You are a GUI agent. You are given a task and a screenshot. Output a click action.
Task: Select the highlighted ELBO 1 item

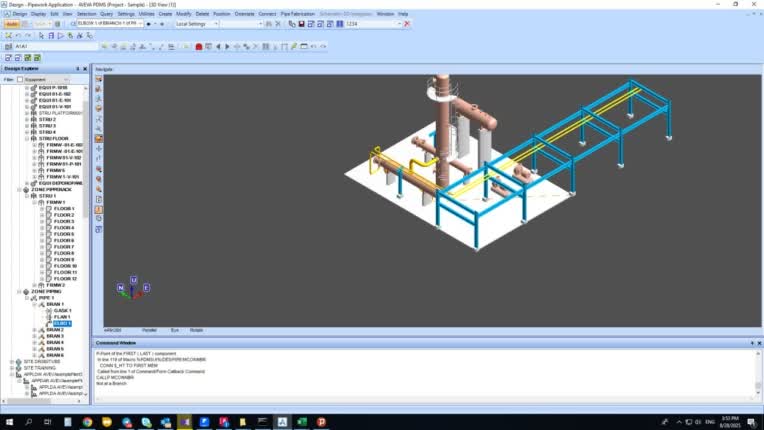pyautogui.click(x=62, y=323)
